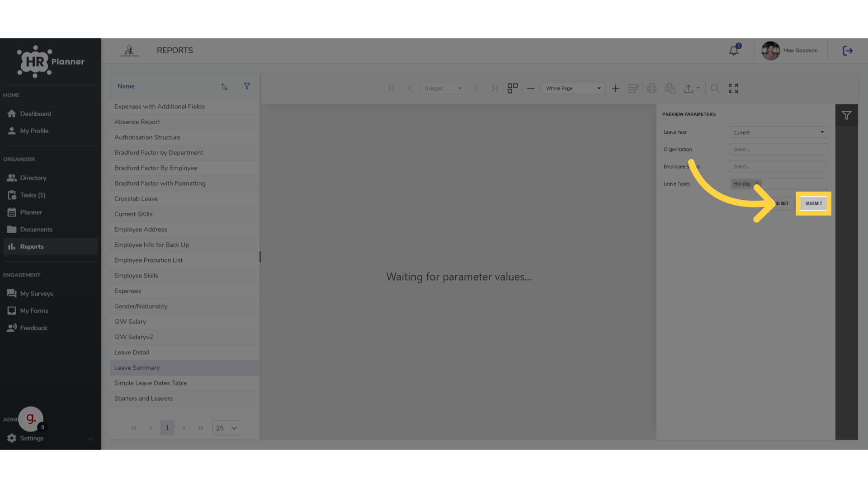Go to the first report page
This screenshot has width=868, height=488.
tap(392, 89)
